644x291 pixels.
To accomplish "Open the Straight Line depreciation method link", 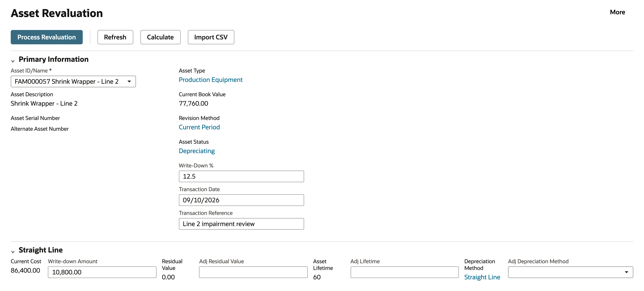I will click(482, 277).
